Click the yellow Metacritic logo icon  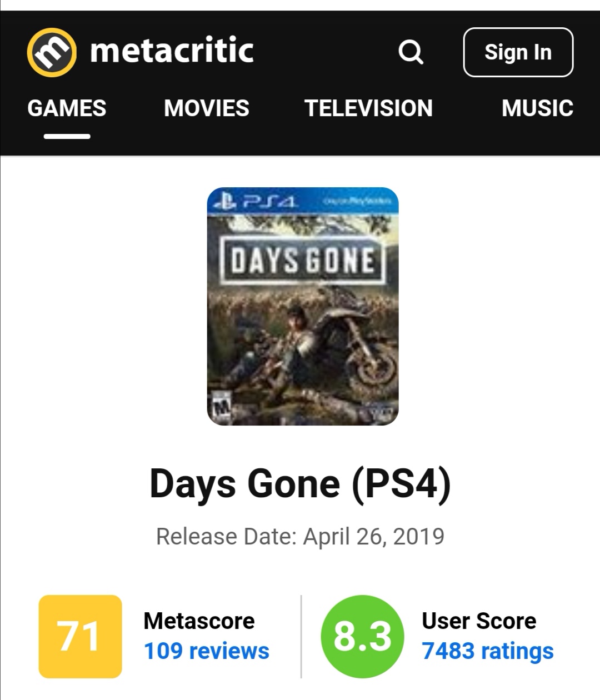point(51,52)
